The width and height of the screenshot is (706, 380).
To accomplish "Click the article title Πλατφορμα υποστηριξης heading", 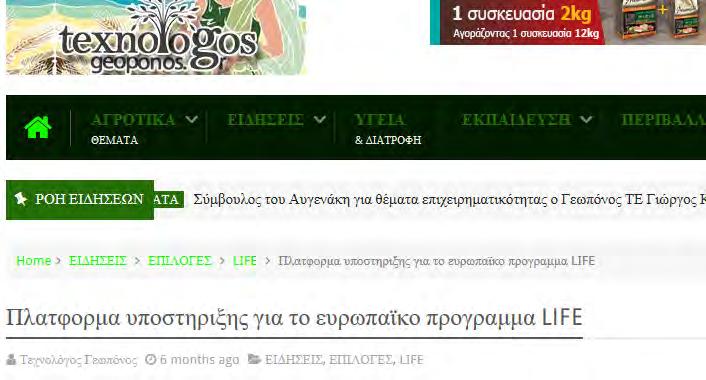I will [x=294, y=318].
